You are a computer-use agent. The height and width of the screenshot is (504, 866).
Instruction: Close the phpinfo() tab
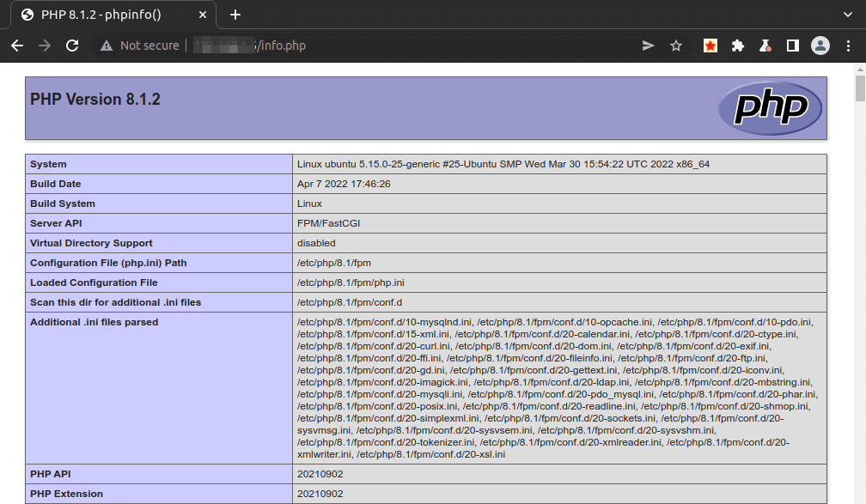tap(204, 15)
